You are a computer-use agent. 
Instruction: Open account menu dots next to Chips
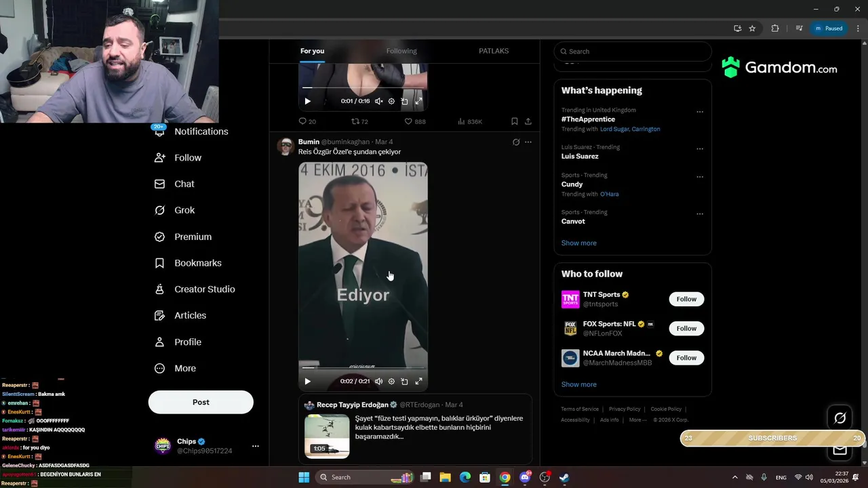coord(256,446)
